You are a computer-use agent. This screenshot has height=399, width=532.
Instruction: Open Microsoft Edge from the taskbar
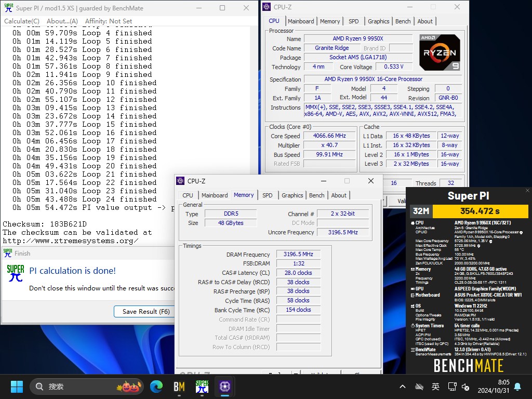[x=156, y=387]
